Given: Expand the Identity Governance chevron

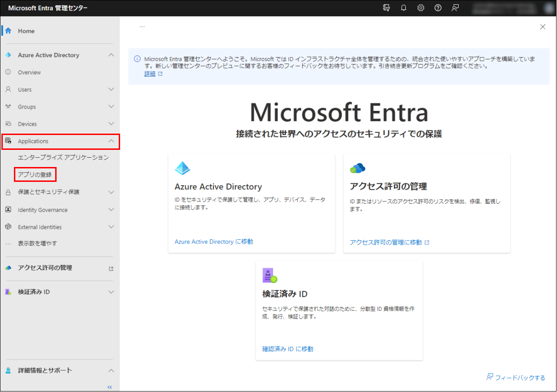Looking at the screenshot, I should (111, 210).
